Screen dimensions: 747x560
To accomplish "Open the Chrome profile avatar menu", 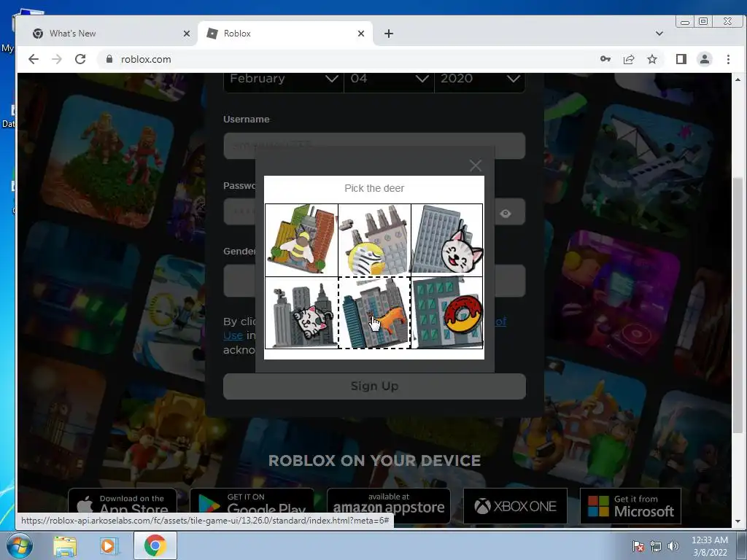I will (705, 59).
